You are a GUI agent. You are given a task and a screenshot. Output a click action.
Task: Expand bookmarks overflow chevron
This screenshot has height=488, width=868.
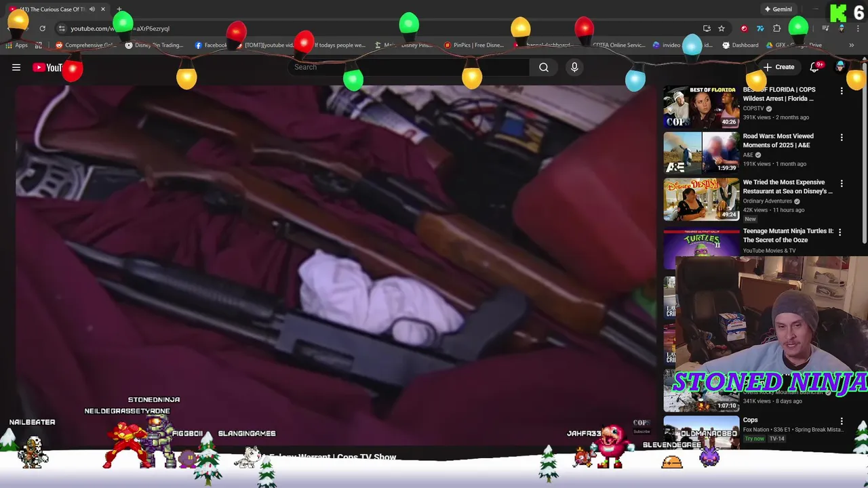[851, 45]
